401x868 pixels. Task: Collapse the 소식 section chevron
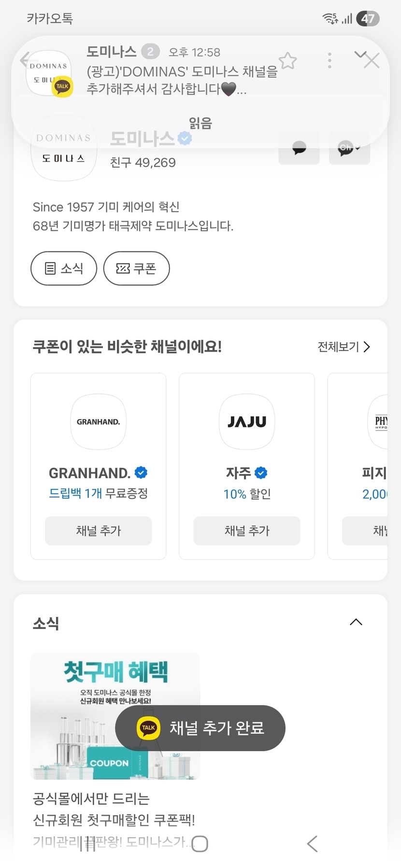click(356, 622)
